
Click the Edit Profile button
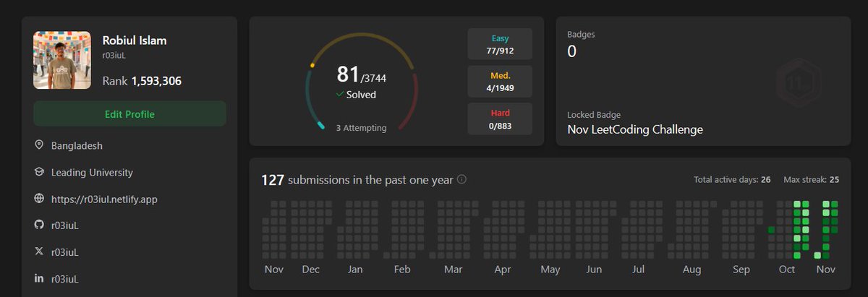point(129,114)
